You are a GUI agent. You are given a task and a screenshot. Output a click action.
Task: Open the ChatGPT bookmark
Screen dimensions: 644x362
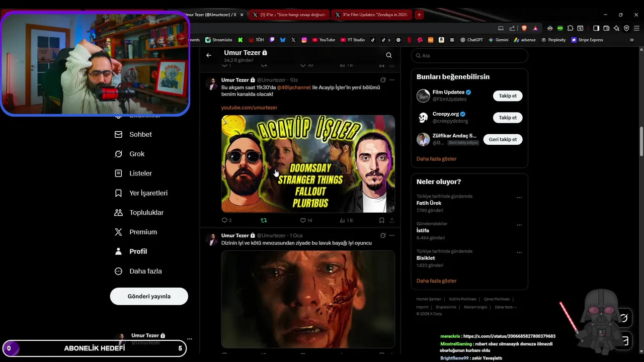tap(471, 40)
